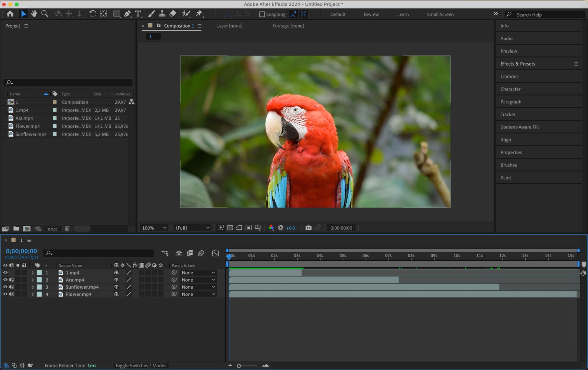This screenshot has width=588, height=370.
Task: Select the Pen tool
Action: [x=127, y=14]
